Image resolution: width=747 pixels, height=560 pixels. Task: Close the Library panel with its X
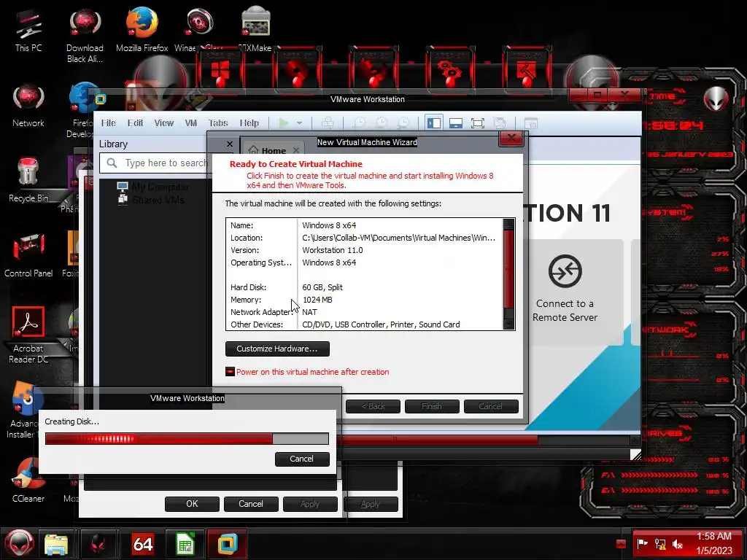(230, 144)
